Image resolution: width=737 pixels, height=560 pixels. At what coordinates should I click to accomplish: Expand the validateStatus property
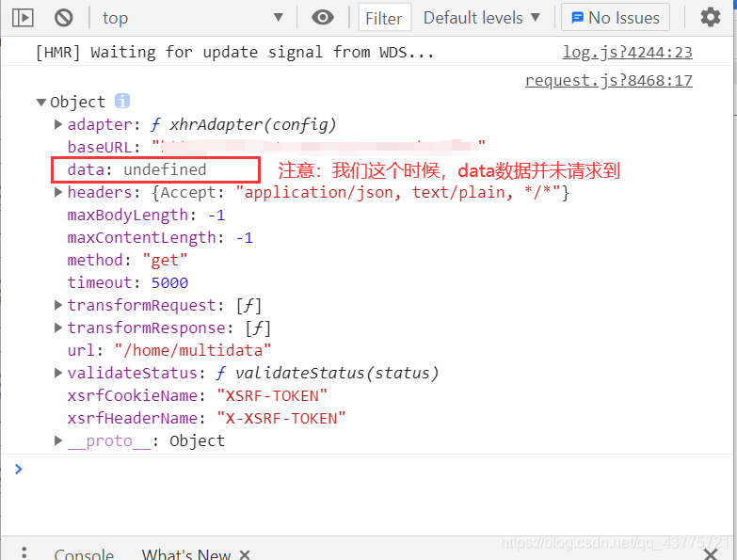57,373
